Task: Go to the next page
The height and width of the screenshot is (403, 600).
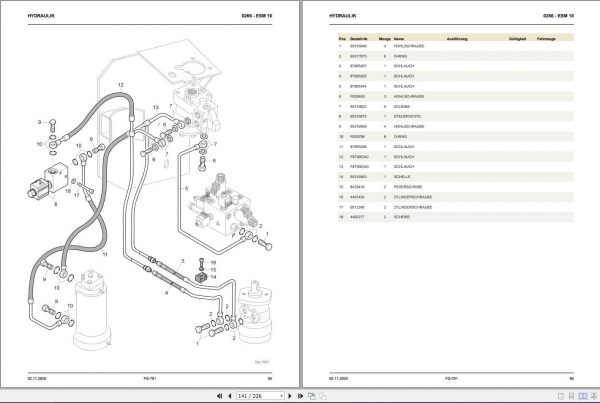Action: (290, 396)
